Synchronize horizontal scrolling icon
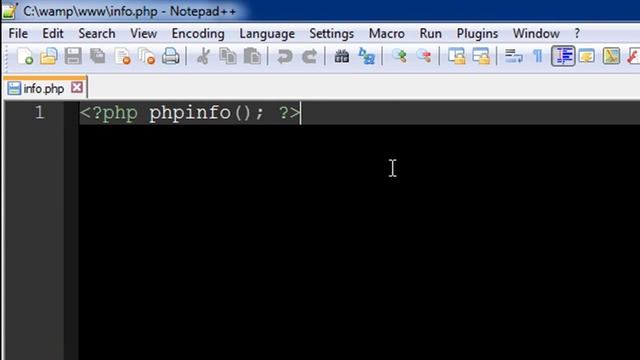640x360 pixels. [481, 56]
